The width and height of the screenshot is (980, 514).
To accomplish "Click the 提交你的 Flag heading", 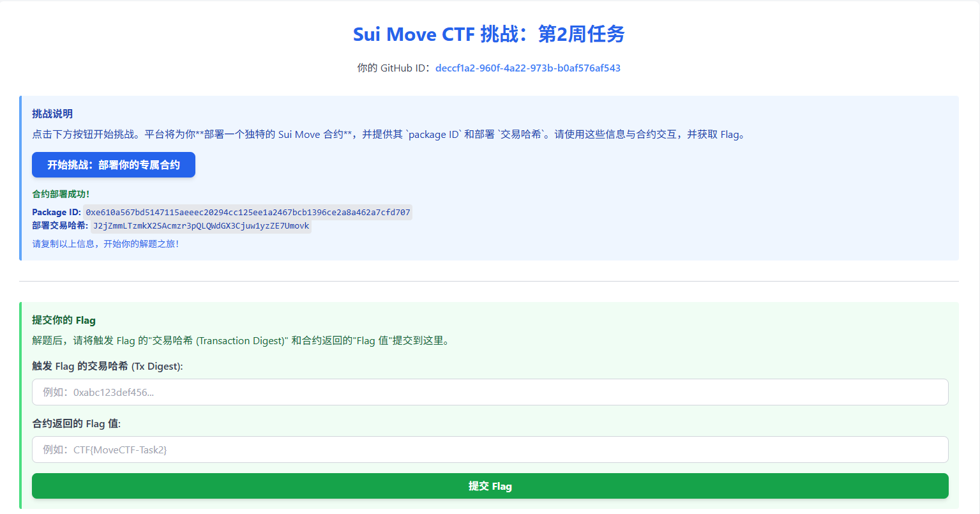I will (x=64, y=321).
